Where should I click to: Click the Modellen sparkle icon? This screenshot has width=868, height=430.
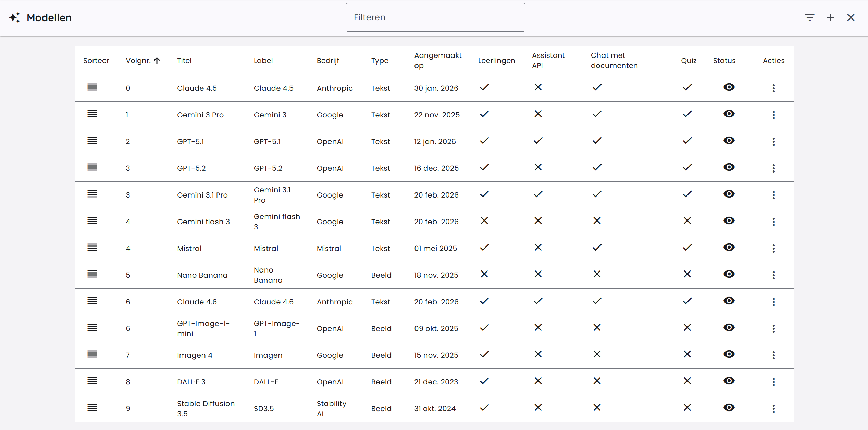(x=15, y=17)
